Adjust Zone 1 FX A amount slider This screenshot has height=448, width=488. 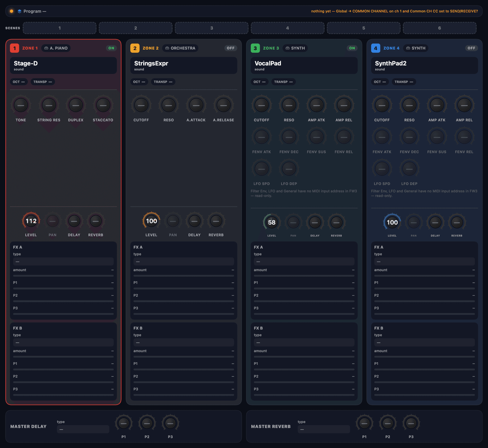[x=63, y=276]
